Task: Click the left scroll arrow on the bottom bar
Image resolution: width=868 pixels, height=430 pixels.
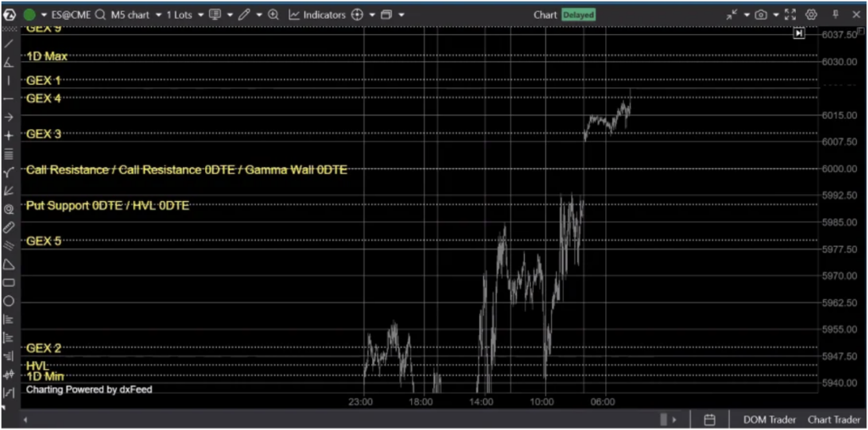Action: tap(25, 420)
